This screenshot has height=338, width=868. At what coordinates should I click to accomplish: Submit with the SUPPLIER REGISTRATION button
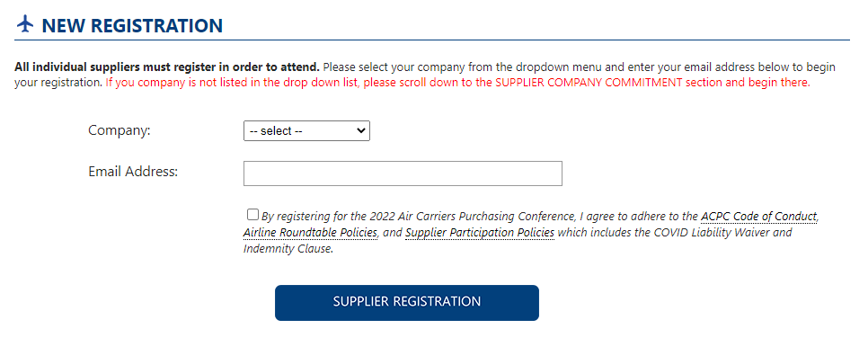(x=407, y=303)
